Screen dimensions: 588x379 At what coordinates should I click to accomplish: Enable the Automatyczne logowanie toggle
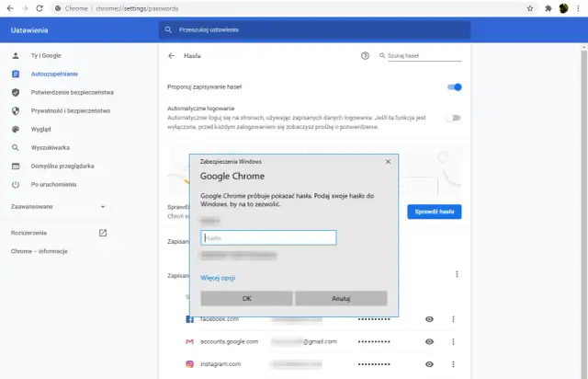(x=453, y=118)
